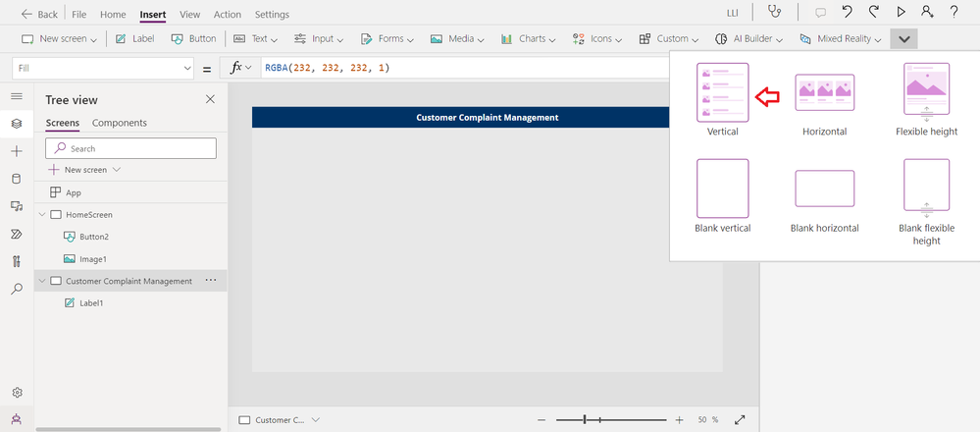Click the Tree view Search box
This screenshot has width=980, height=432.
click(130, 148)
